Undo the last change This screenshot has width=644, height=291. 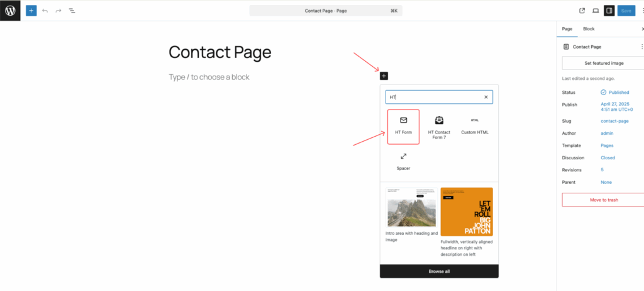click(x=45, y=11)
